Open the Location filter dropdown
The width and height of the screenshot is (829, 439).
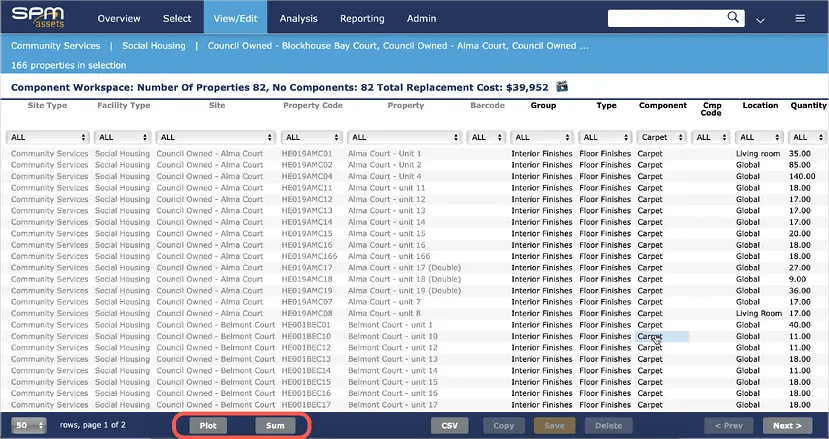(x=759, y=137)
